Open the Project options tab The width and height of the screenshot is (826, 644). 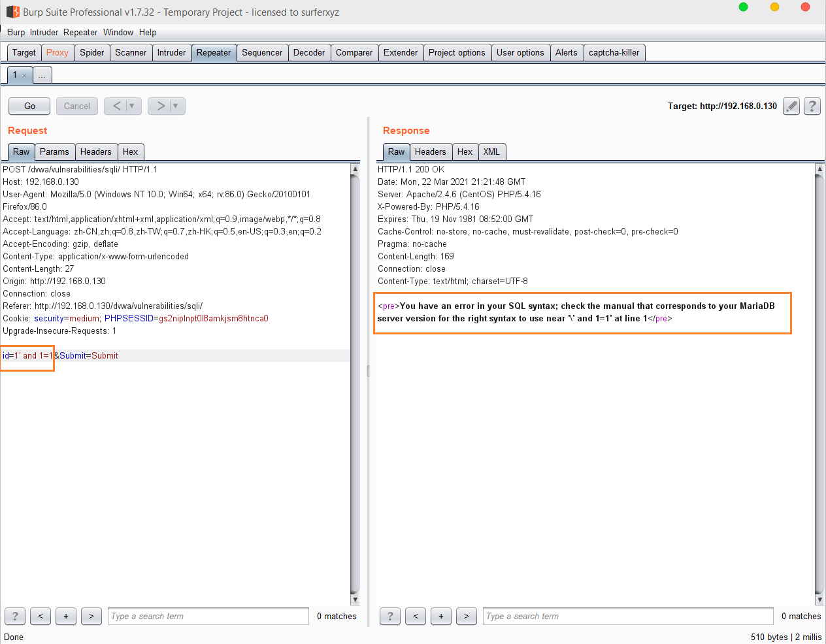tap(457, 52)
